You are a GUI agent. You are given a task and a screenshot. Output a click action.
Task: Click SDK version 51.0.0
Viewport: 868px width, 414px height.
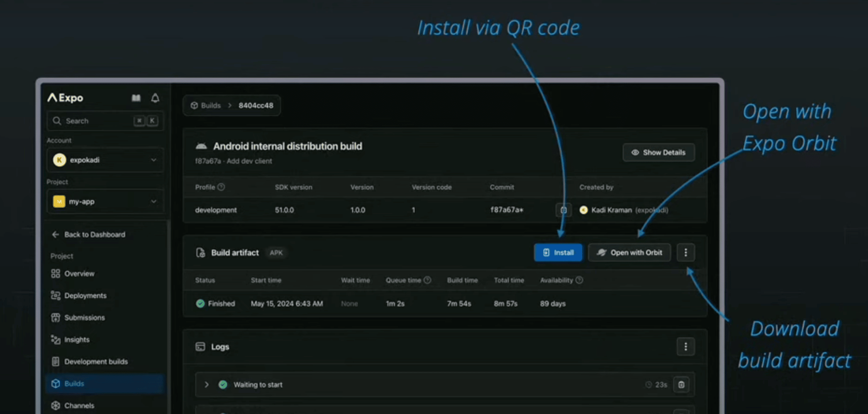(x=284, y=210)
